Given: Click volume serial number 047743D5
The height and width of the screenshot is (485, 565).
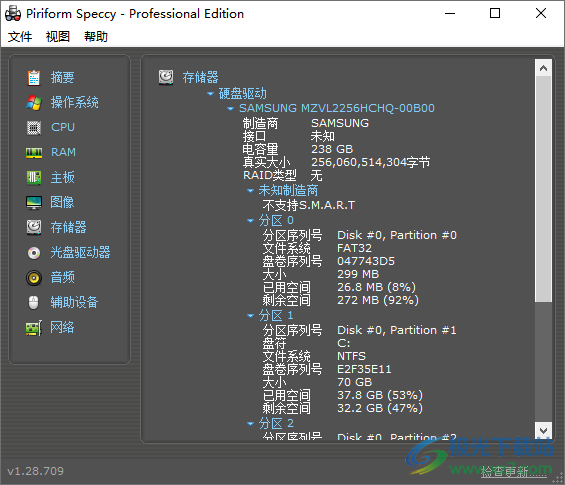Looking at the screenshot, I should tap(366, 261).
